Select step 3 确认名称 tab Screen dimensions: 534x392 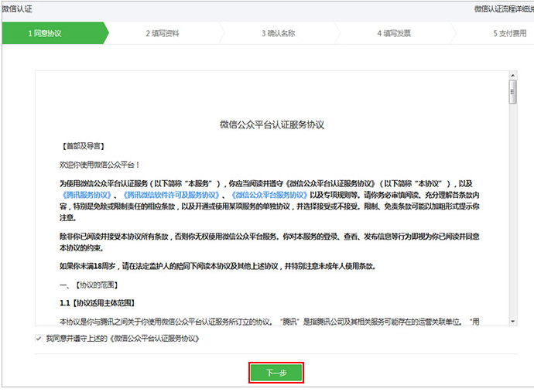[x=279, y=33]
